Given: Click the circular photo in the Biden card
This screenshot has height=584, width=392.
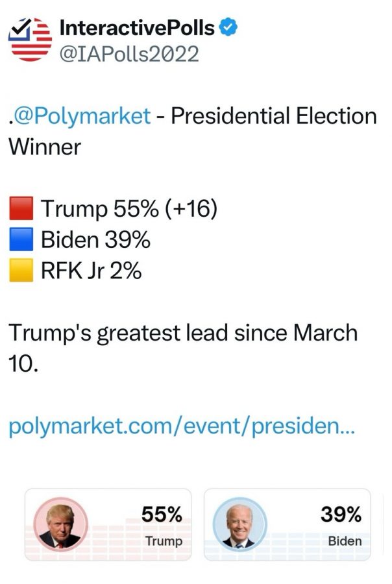Looking at the screenshot, I should tap(239, 524).
